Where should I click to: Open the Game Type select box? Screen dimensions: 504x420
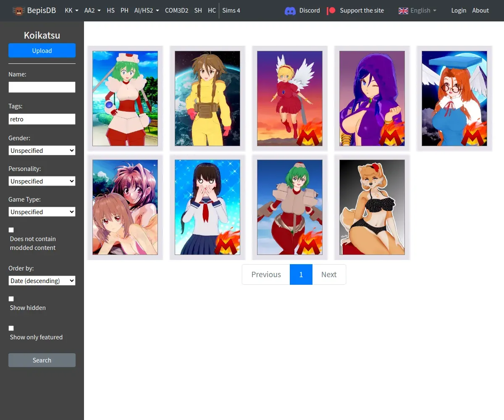tap(42, 212)
